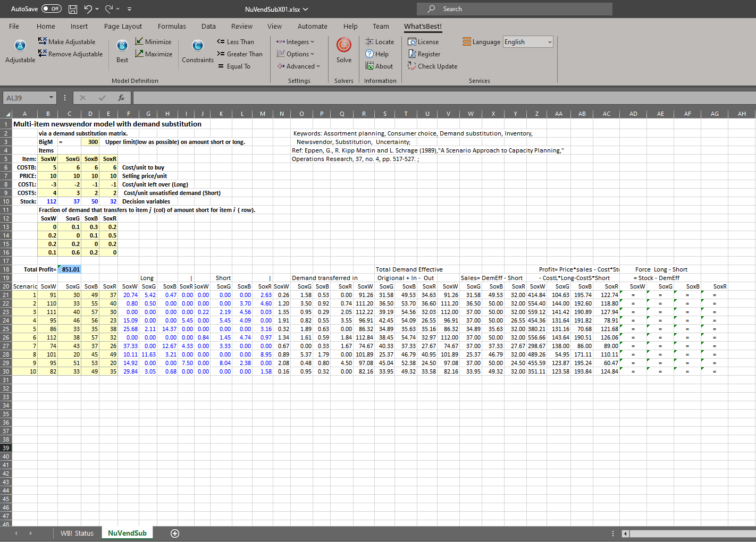Open the Name Box dropdown arrow
Screen dimensions: 756x542
[x=52, y=98]
